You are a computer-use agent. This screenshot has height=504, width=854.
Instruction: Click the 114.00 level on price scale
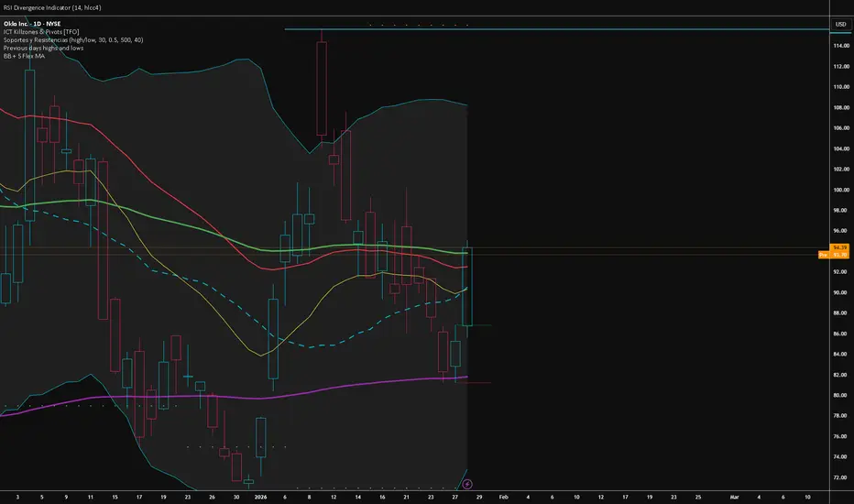[839, 46]
